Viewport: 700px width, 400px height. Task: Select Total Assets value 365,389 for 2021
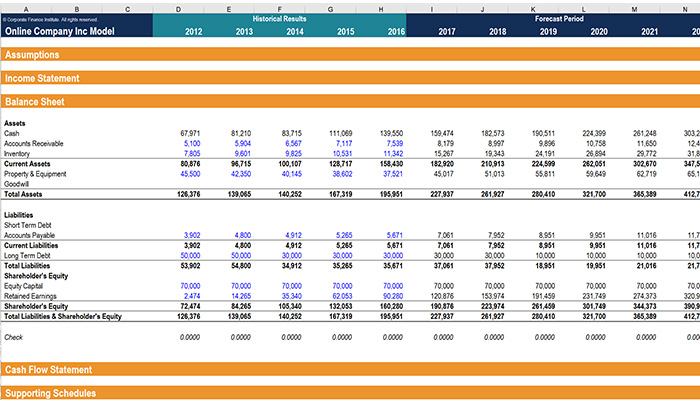coord(645,194)
